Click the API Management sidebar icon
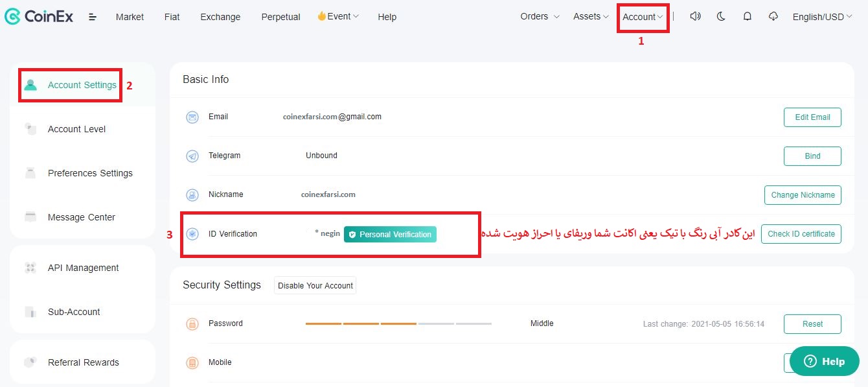This screenshot has height=387, width=868. 30,268
